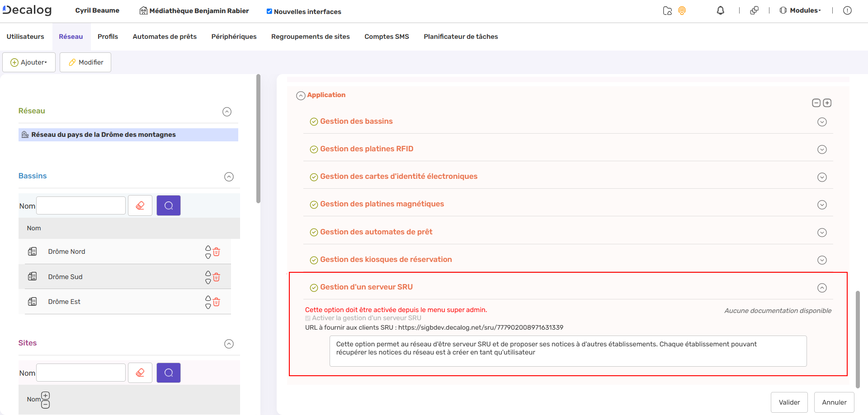Click the Annuler button
The image size is (868, 415).
point(834,402)
